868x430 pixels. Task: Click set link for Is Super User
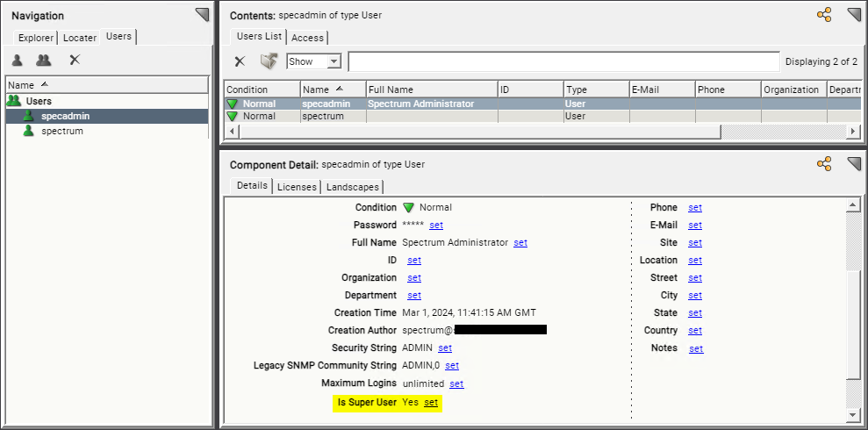click(x=431, y=403)
